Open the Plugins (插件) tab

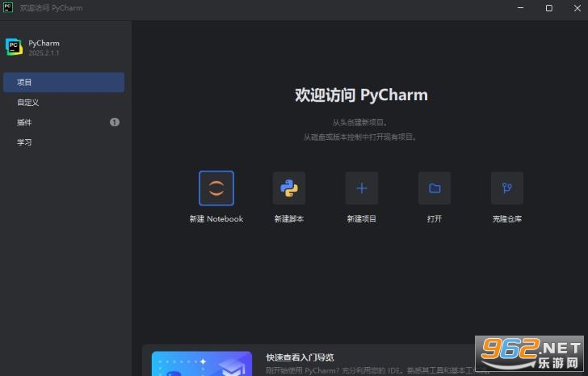[64, 122]
